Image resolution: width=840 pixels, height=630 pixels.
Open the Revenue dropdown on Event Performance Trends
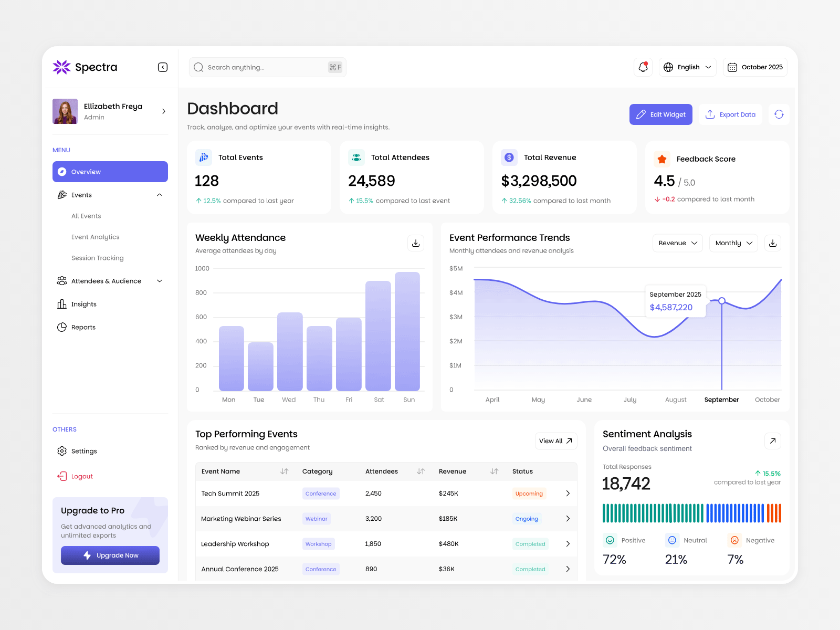click(677, 243)
